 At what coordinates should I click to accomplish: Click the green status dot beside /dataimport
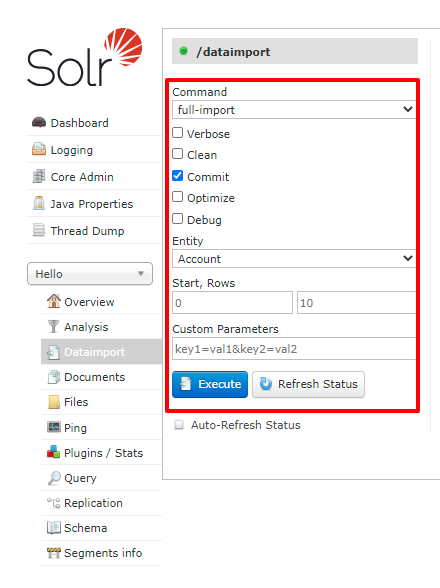183,51
